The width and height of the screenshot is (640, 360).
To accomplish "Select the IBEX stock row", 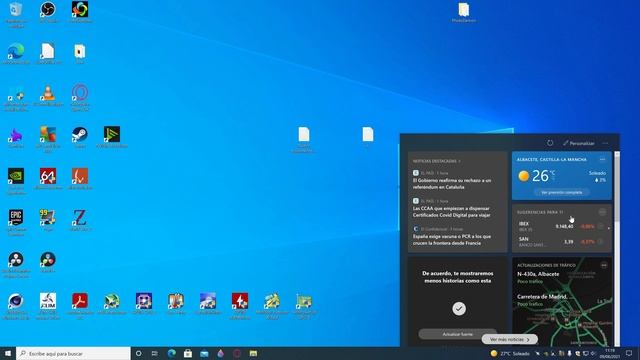I will pos(562,227).
